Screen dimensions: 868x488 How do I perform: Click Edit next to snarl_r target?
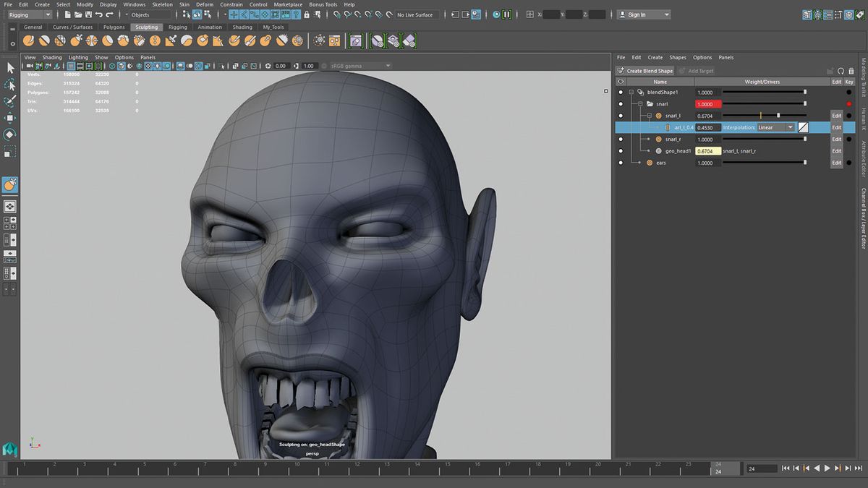(x=836, y=138)
